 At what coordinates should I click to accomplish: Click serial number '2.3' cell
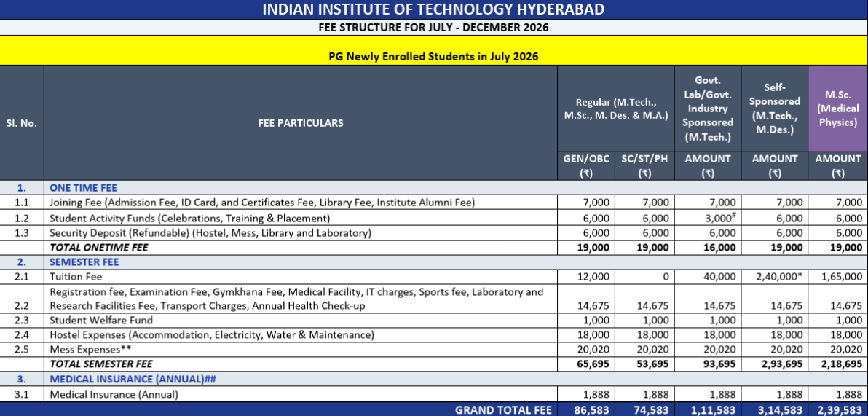coord(22,320)
